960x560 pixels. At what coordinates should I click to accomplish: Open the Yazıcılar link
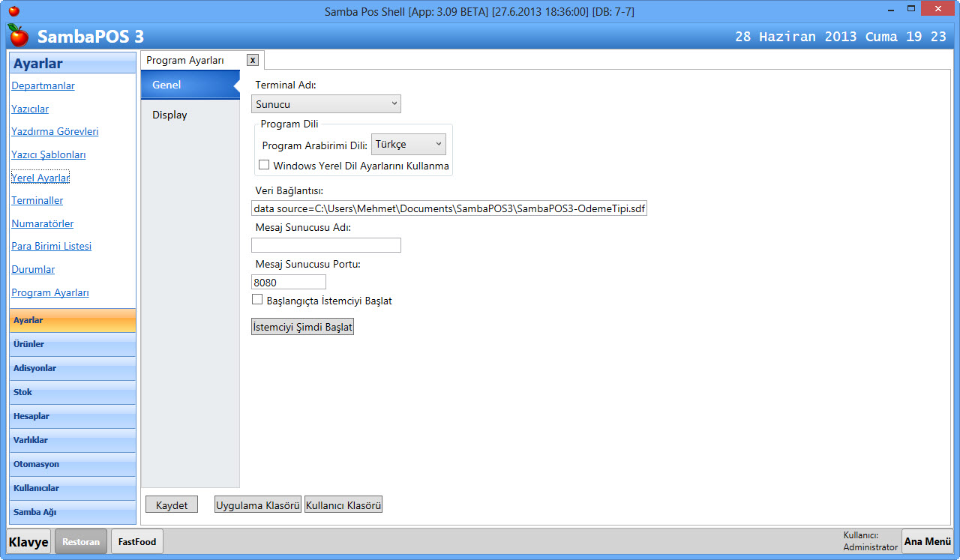(30, 109)
